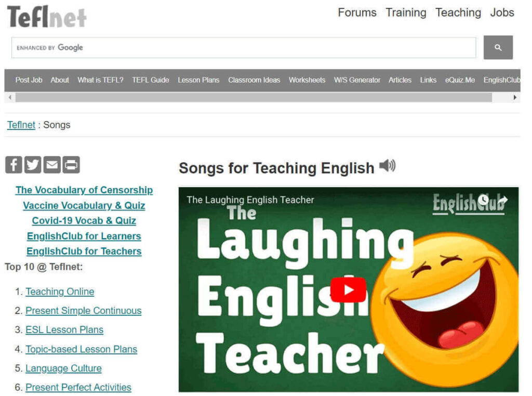Click the speaker audio icon beside heading
Screen dimensions: 532x396
click(387, 166)
